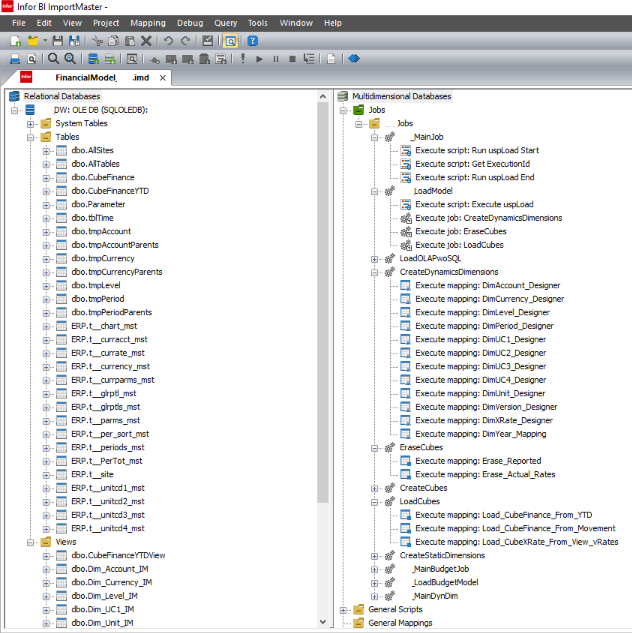Image resolution: width=632 pixels, height=633 pixels.
Task: Click the Paste clipboard icon
Action: coord(130,41)
